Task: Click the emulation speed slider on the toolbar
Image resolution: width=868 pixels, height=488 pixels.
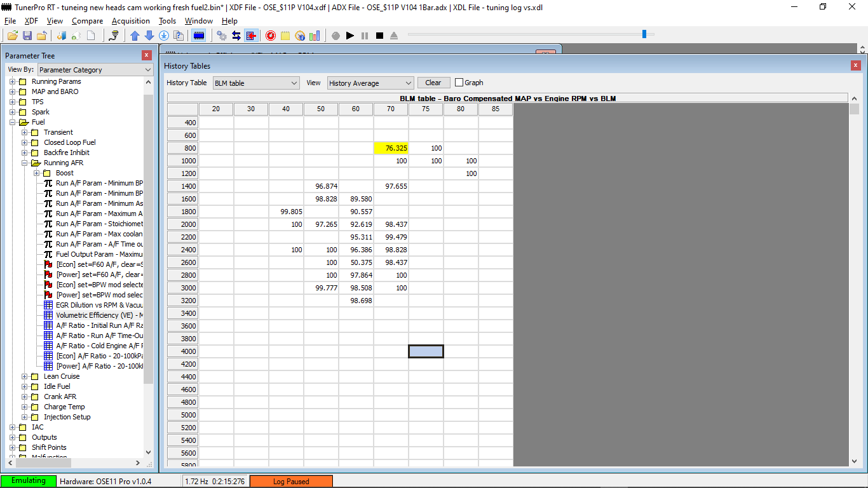Action: 643,35
